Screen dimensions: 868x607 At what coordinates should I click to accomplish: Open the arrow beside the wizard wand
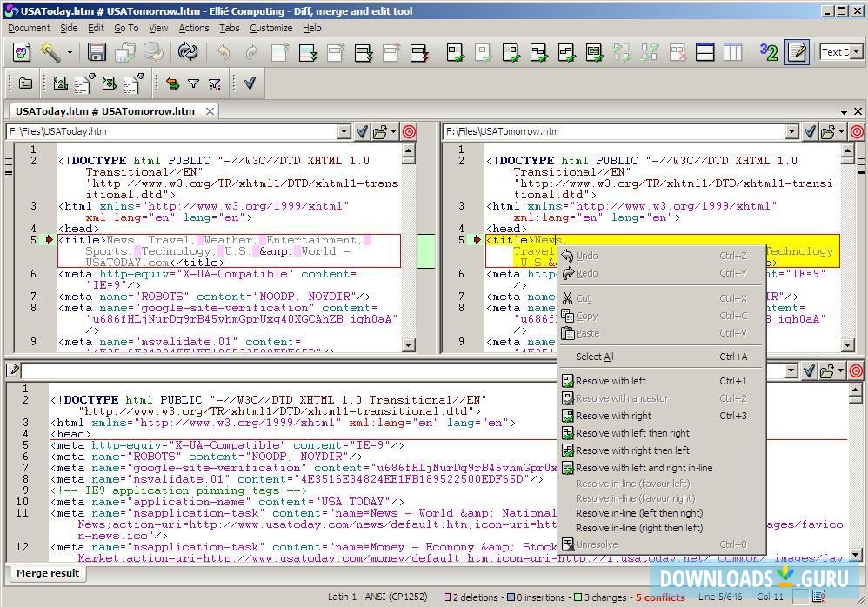[70, 53]
